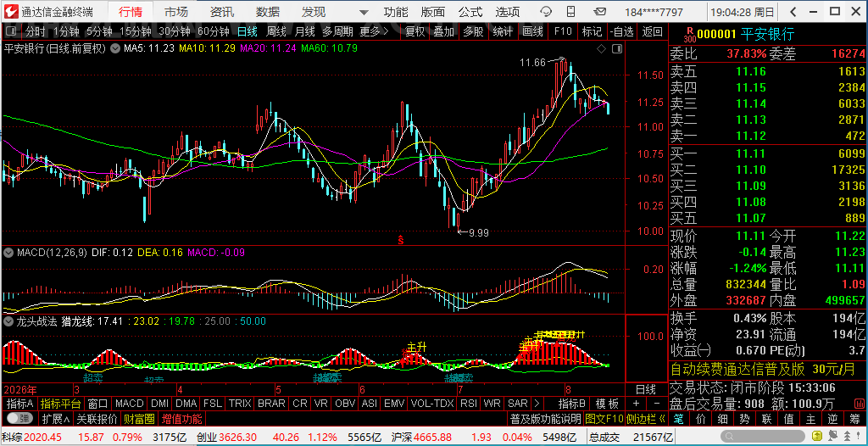Click the minus zoom button beside 模板
The image size is (868, 446).
tap(657, 404)
